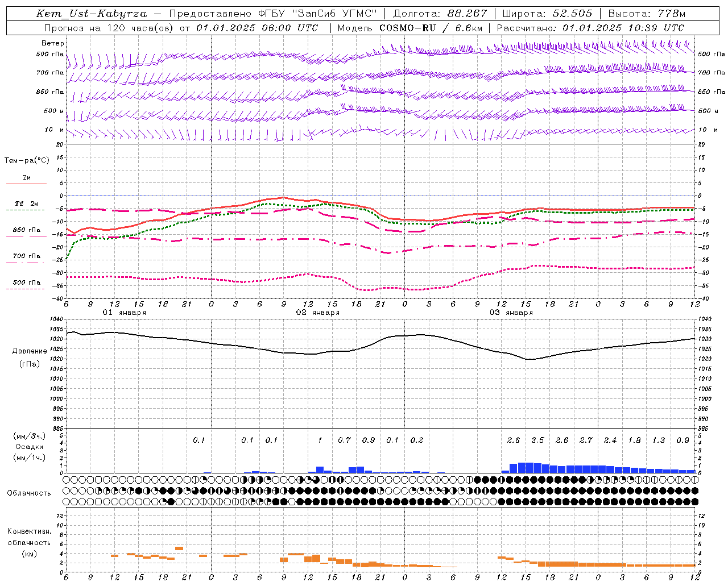Click forecast start time 01.01.2025 06:00 UTC
The width and height of the screenshot is (728, 582).
257,28
